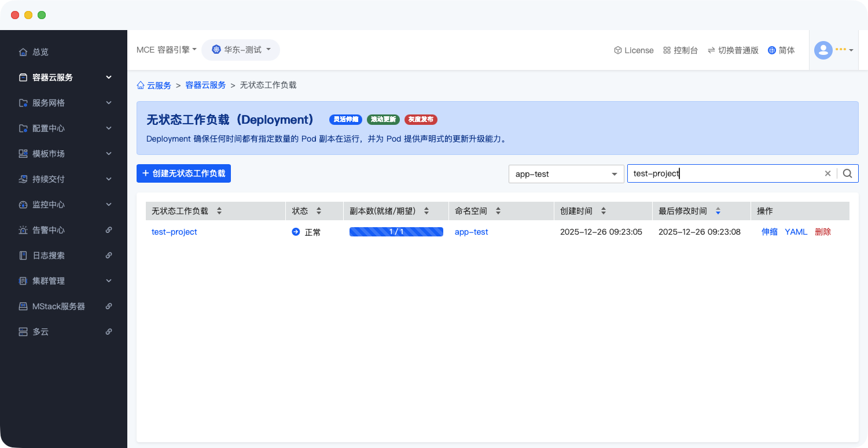The width and height of the screenshot is (868, 448).
Task: Open the 控制台 console
Action: tap(681, 50)
